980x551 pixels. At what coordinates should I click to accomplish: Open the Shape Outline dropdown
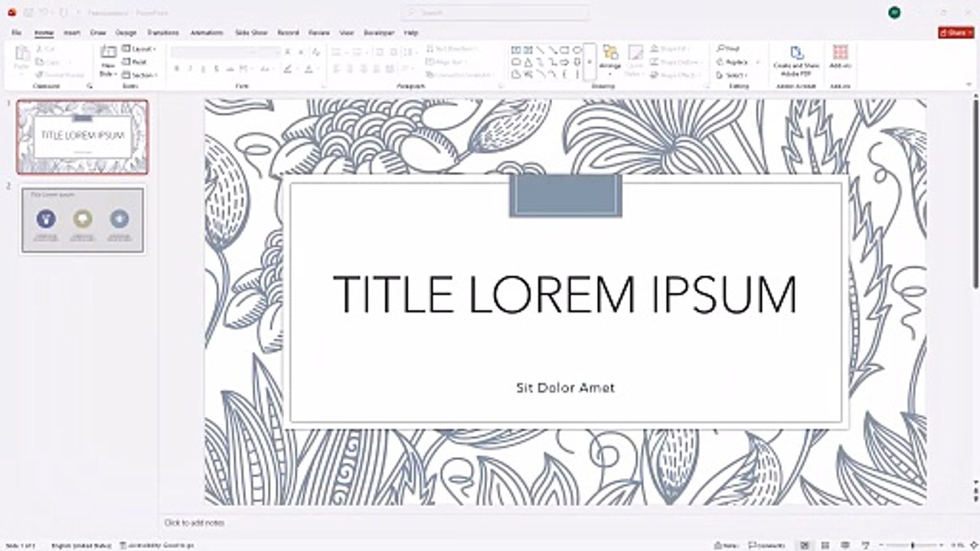point(676,62)
